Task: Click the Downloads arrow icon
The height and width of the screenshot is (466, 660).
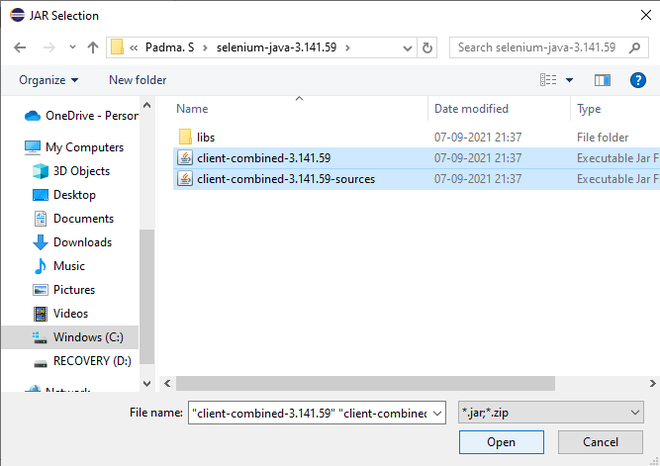Action: pos(40,242)
